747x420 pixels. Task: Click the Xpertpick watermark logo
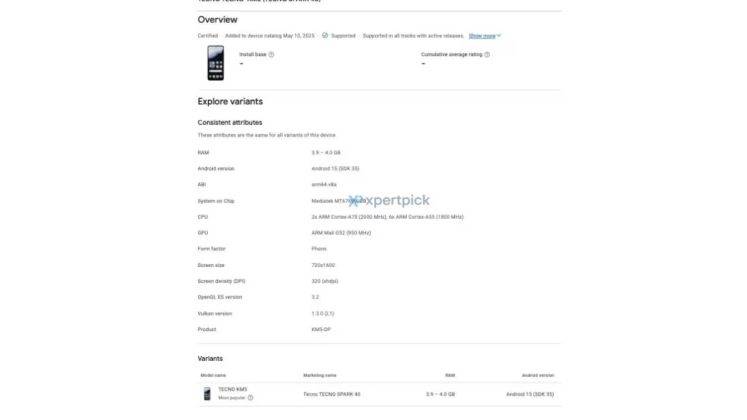coord(389,200)
